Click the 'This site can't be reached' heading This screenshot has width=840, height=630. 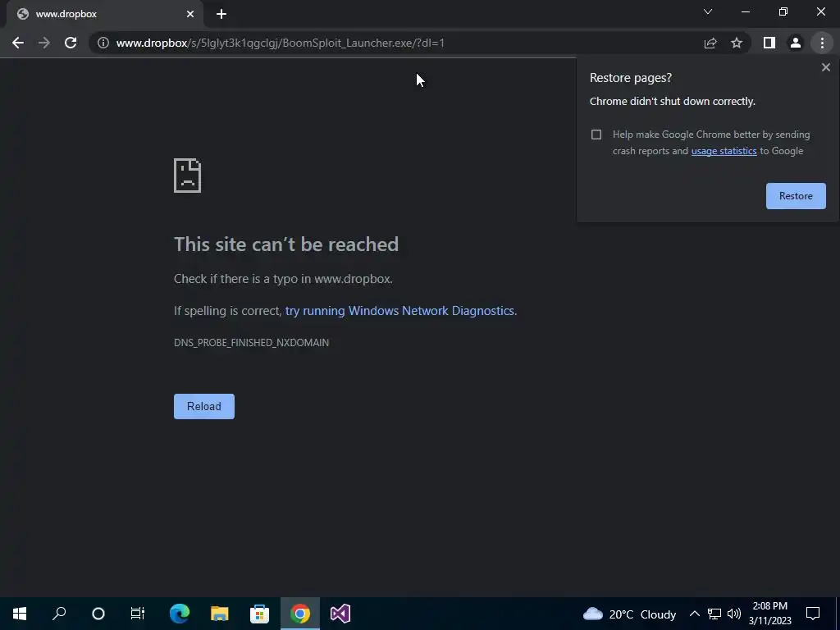pyautogui.click(x=286, y=244)
